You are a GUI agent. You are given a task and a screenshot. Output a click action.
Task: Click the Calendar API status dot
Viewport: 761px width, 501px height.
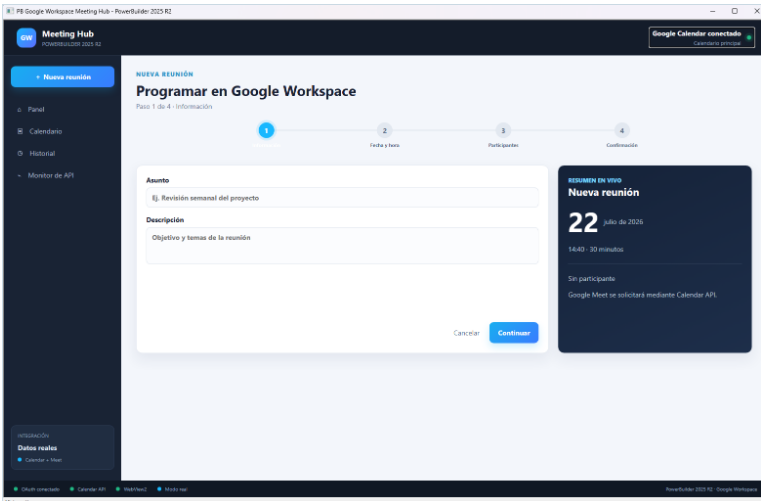tap(72, 489)
